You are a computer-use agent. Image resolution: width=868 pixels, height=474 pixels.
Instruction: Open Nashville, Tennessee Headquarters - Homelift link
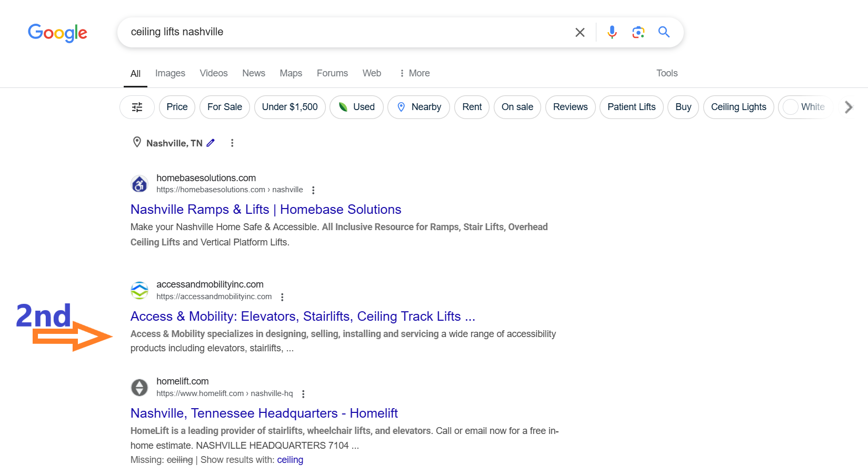pos(264,413)
